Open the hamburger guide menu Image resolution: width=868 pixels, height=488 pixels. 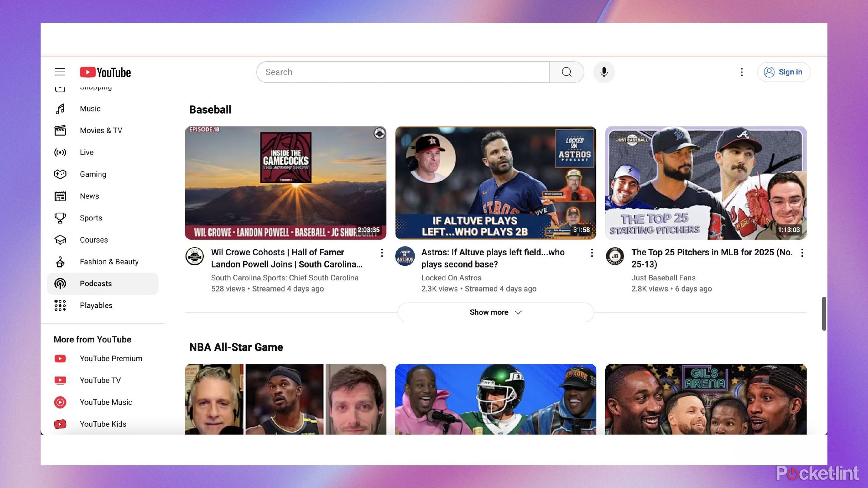[x=60, y=72]
